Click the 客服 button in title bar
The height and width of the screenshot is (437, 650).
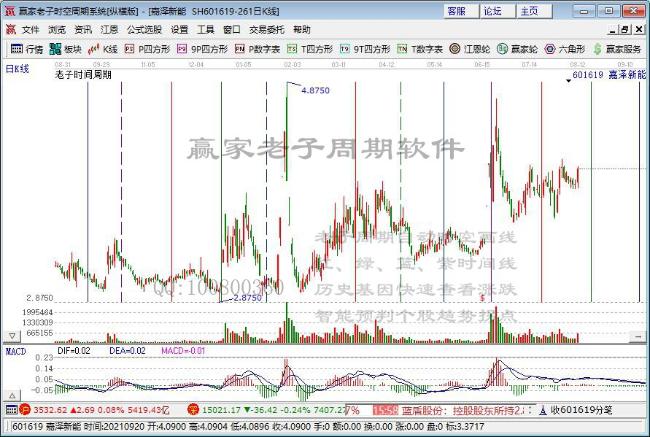pos(459,11)
